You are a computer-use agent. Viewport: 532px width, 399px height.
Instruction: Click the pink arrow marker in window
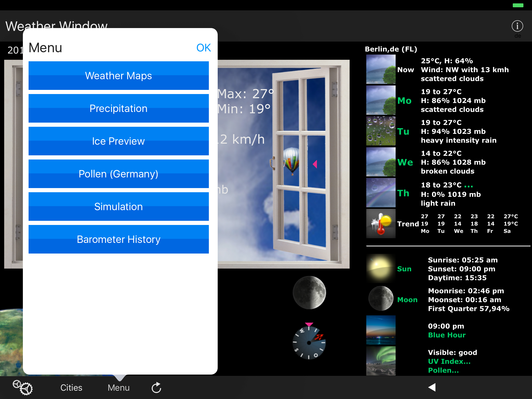[315, 164]
